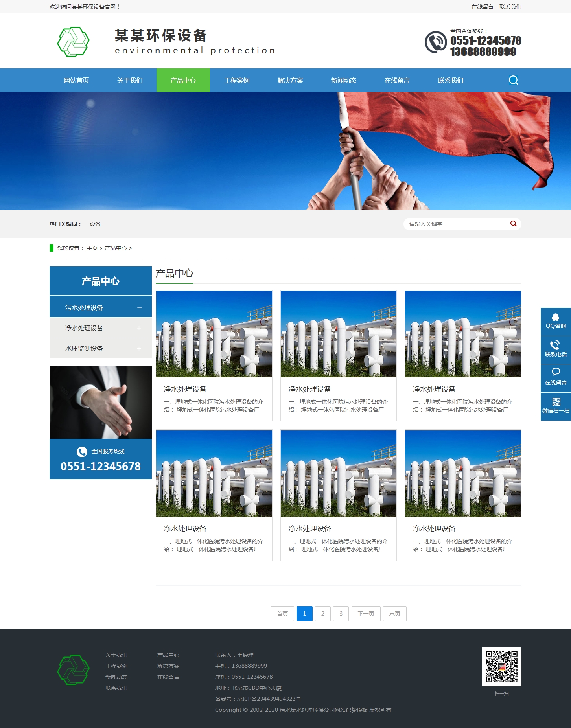
Task: Open the first 净水处理设备 product thumbnail
Action: click(x=214, y=334)
